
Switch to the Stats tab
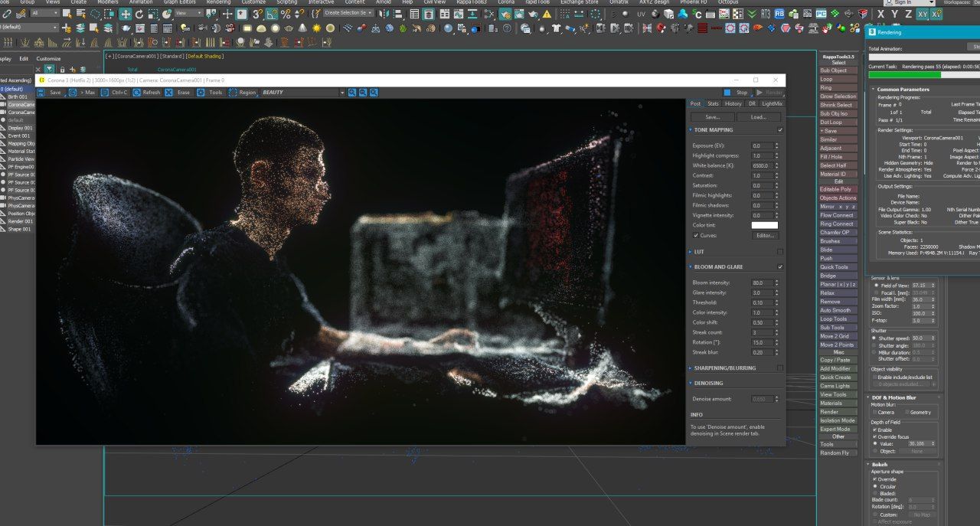(x=713, y=103)
